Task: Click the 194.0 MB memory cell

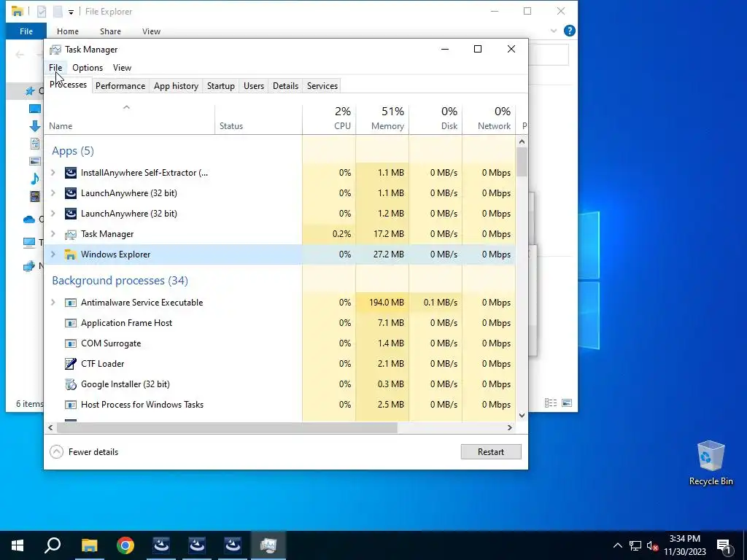Action: click(382, 303)
